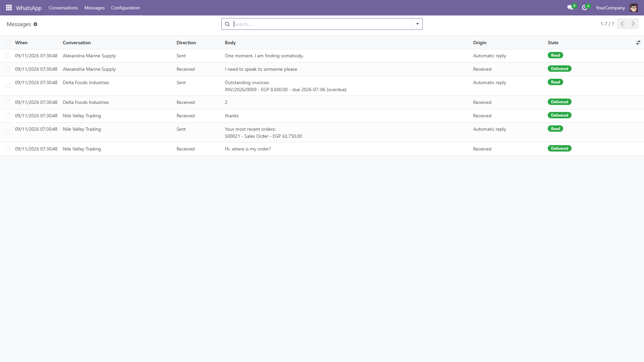
Task: Sort by the Direction column header
Action: 186,43
